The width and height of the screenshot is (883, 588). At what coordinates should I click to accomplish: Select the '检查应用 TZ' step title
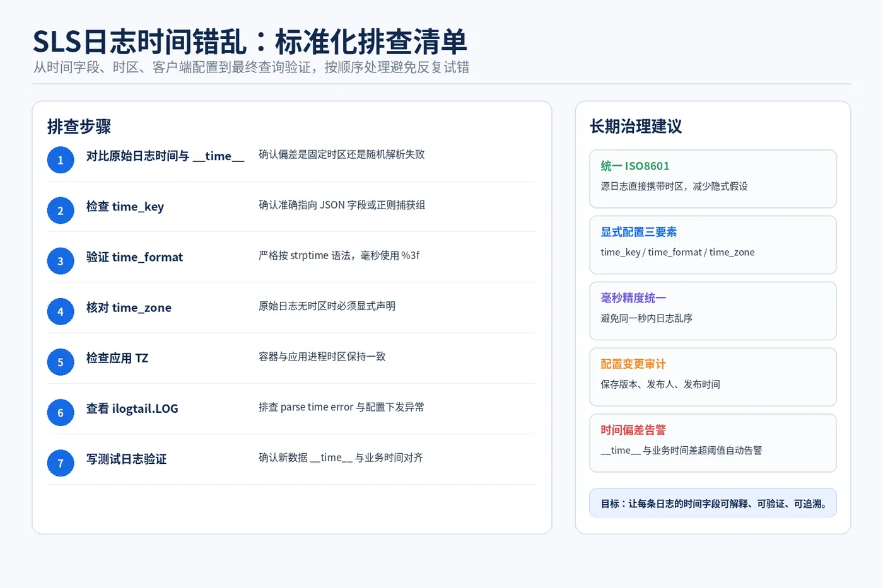click(x=117, y=358)
